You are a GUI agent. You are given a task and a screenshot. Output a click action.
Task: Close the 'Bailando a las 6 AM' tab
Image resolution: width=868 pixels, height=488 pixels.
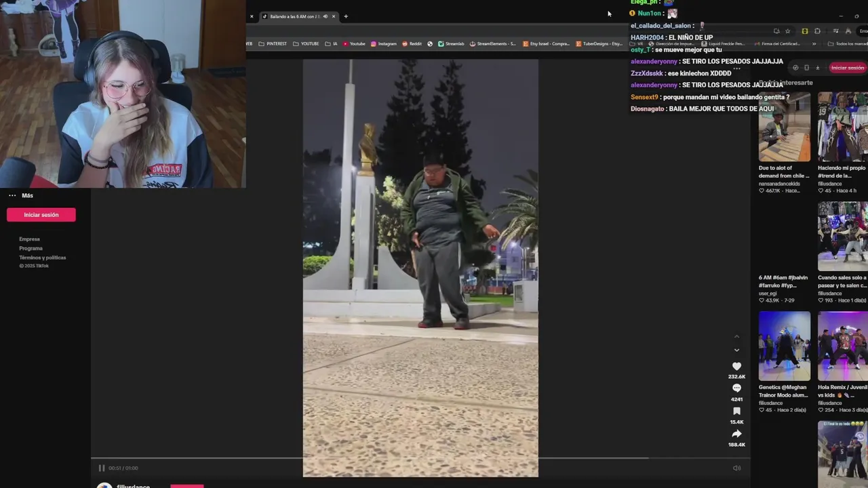[x=334, y=16]
